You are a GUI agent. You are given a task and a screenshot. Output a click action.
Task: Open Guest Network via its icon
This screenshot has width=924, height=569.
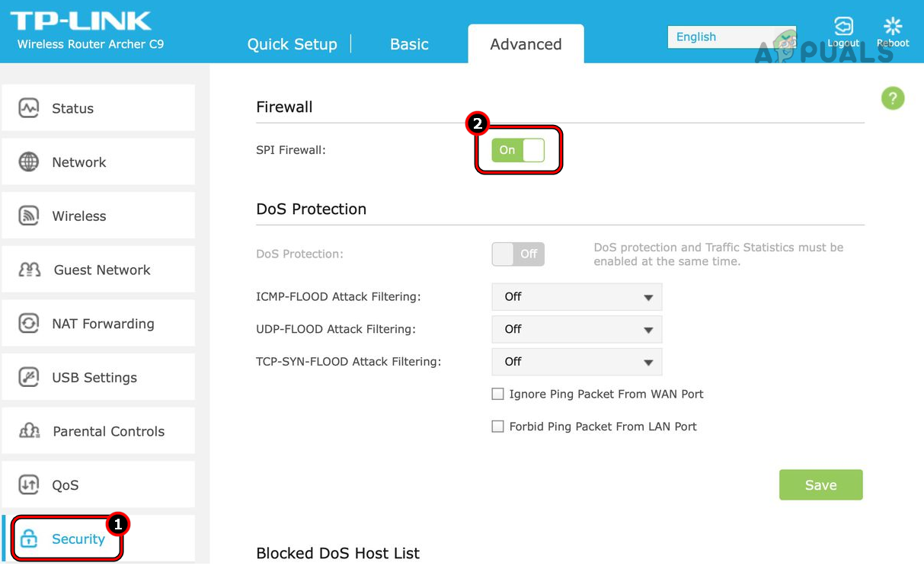(28, 269)
